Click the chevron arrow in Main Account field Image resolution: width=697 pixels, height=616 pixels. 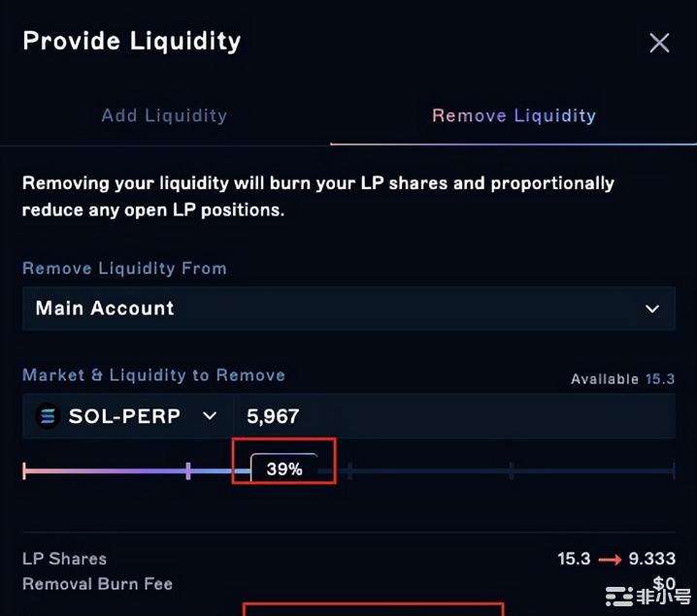pos(652,308)
